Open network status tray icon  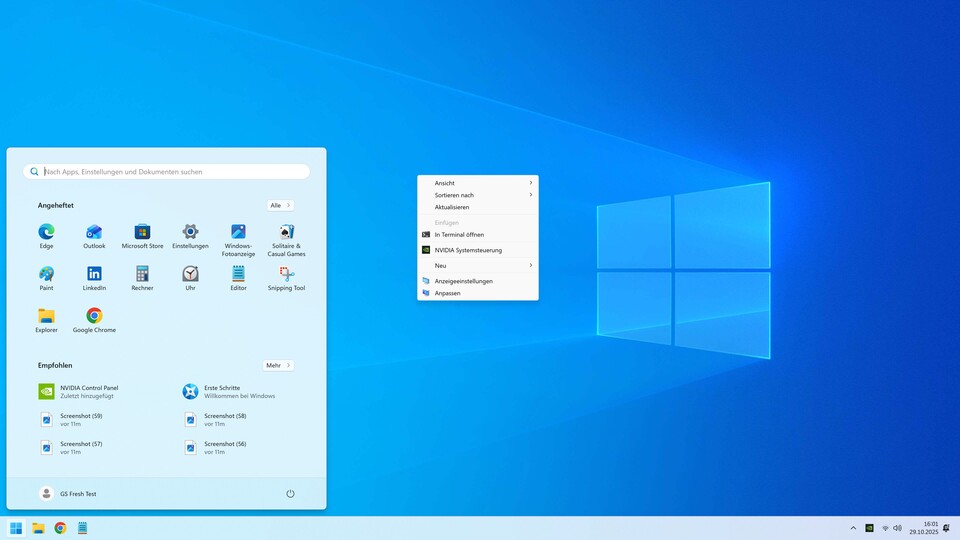[885, 528]
